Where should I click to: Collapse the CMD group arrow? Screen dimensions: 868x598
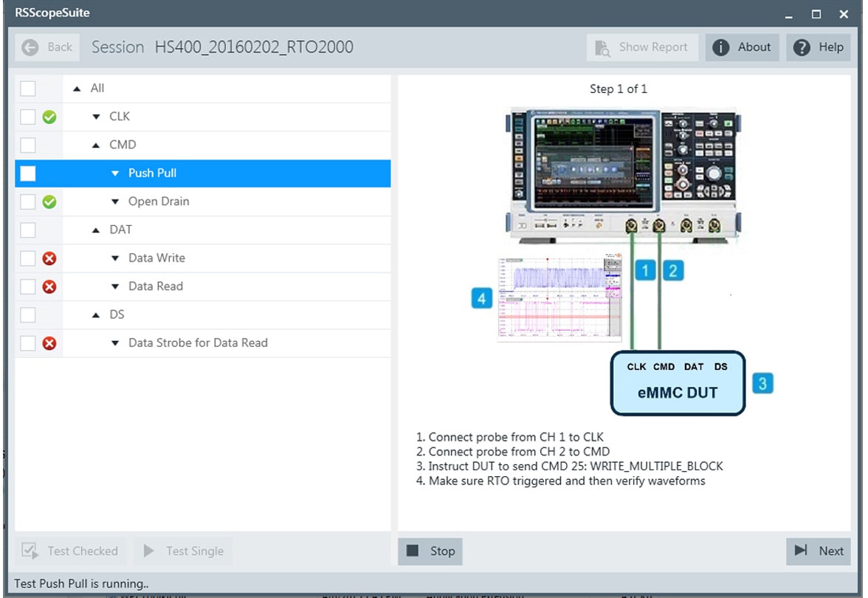tap(96, 145)
